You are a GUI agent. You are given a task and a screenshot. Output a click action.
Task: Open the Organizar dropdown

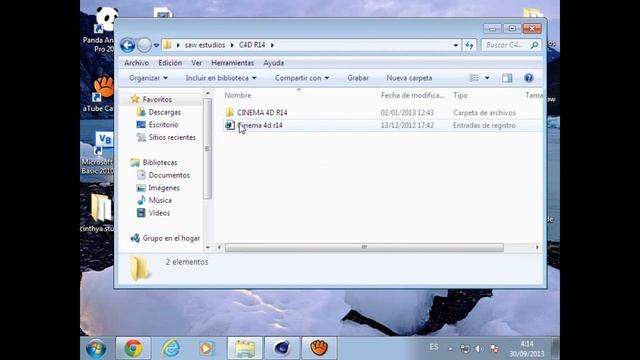148,78
